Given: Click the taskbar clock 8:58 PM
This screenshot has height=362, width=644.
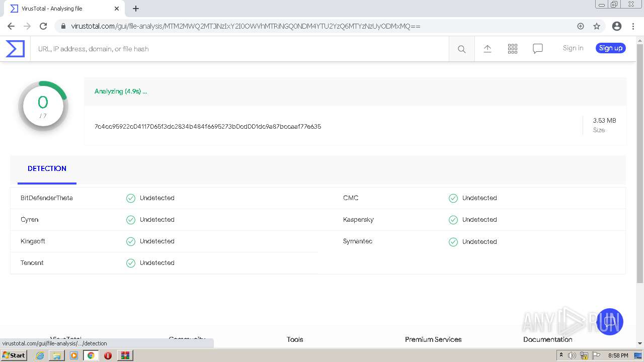Looking at the screenshot, I should [x=618, y=355].
